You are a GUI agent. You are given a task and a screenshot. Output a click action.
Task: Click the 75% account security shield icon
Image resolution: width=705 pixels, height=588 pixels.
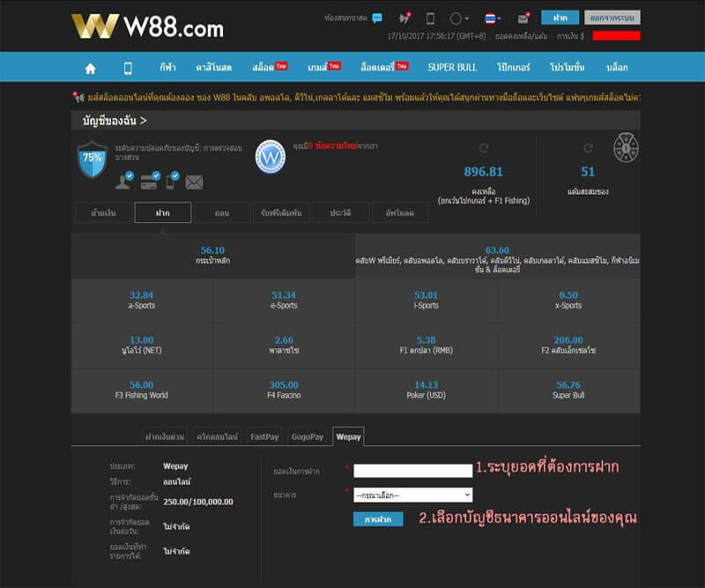tap(93, 160)
